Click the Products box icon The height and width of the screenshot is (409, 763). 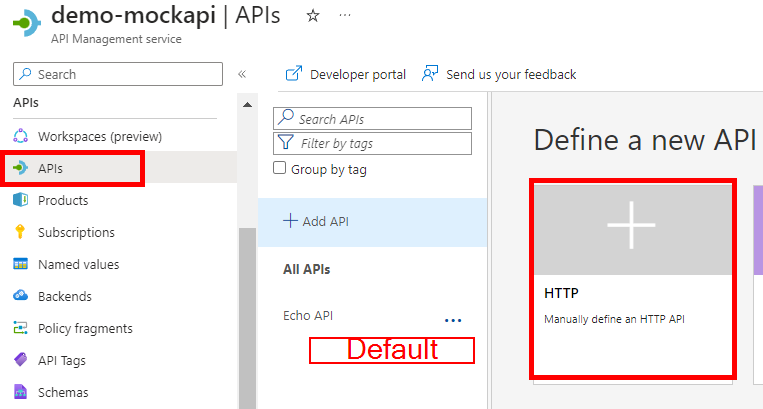[x=20, y=200]
